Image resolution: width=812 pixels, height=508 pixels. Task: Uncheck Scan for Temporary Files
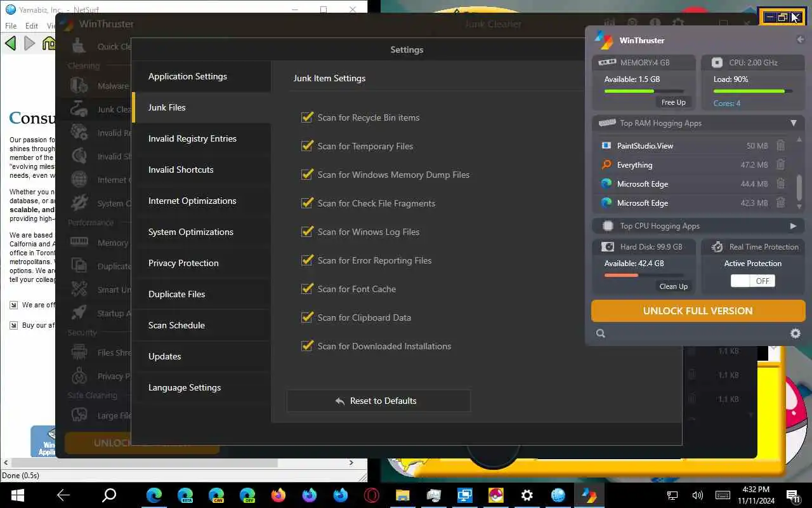point(308,145)
